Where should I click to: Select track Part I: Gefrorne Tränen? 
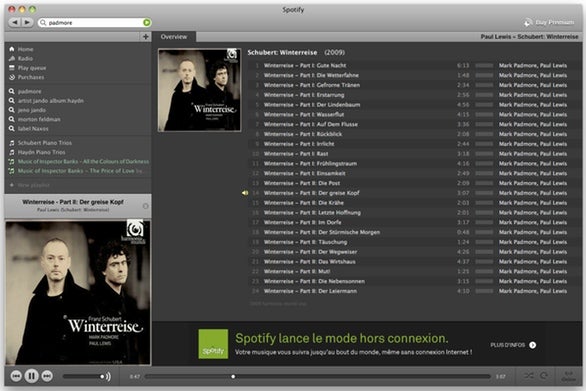[x=415, y=85]
